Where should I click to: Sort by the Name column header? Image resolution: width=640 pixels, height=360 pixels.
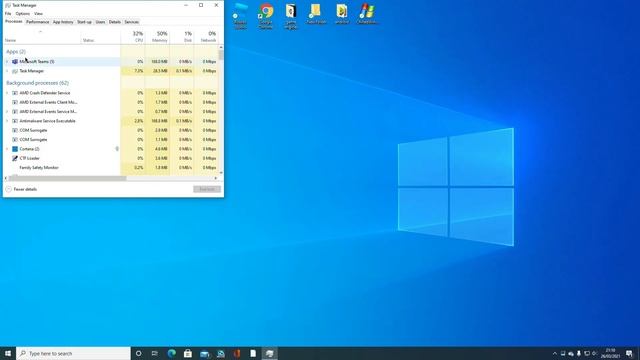coord(42,37)
